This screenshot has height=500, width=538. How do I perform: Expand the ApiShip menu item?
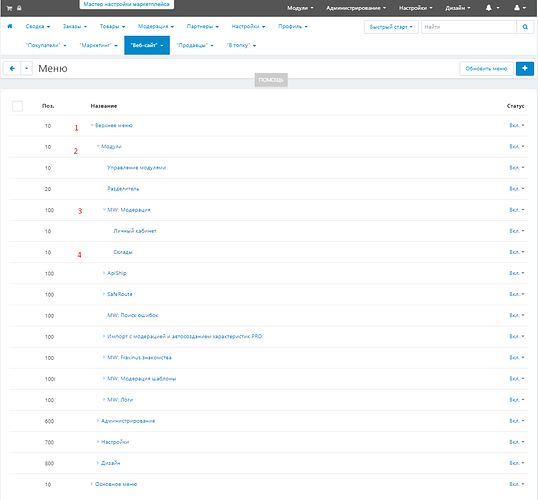pos(104,273)
